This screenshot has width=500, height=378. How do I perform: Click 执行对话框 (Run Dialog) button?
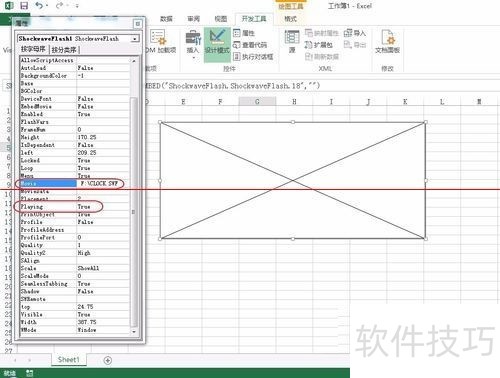(253, 57)
